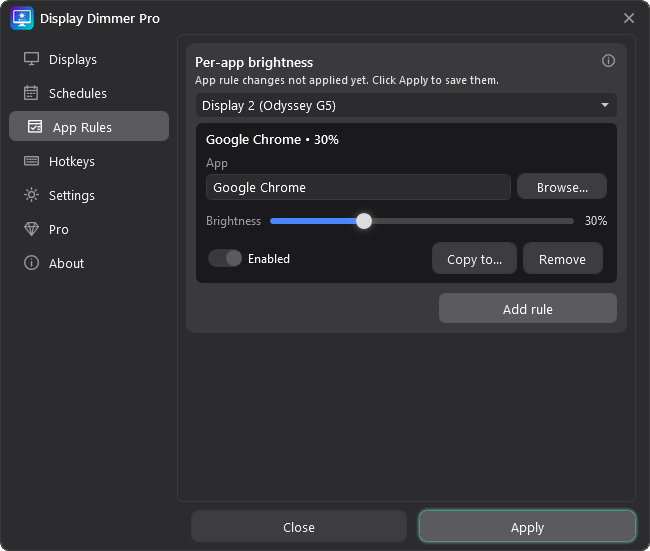Select the App Rules section
This screenshot has width=650, height=551.
[89, 126]
